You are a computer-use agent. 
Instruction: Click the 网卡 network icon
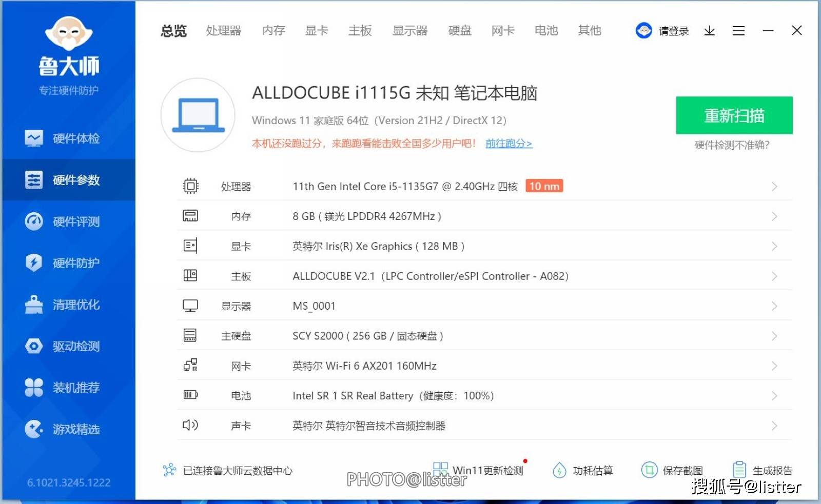click(x=190, y=365)
